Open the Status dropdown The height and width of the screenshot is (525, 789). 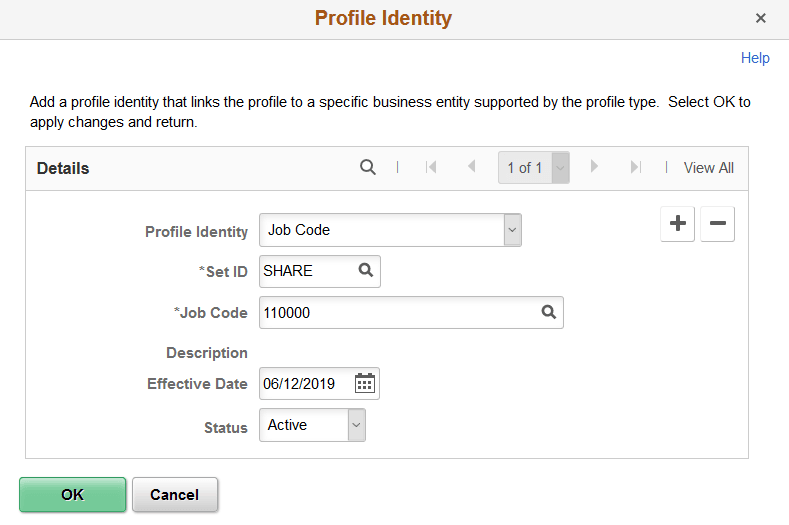[x=356, y=425]
